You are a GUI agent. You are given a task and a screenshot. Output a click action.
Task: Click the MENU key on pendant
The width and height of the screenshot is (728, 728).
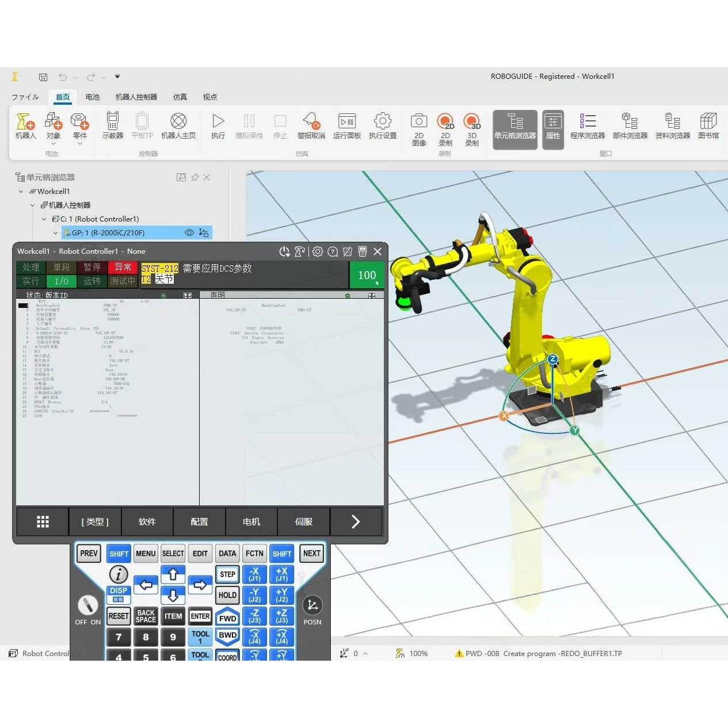pyautogui.click(x=146, y=554)
